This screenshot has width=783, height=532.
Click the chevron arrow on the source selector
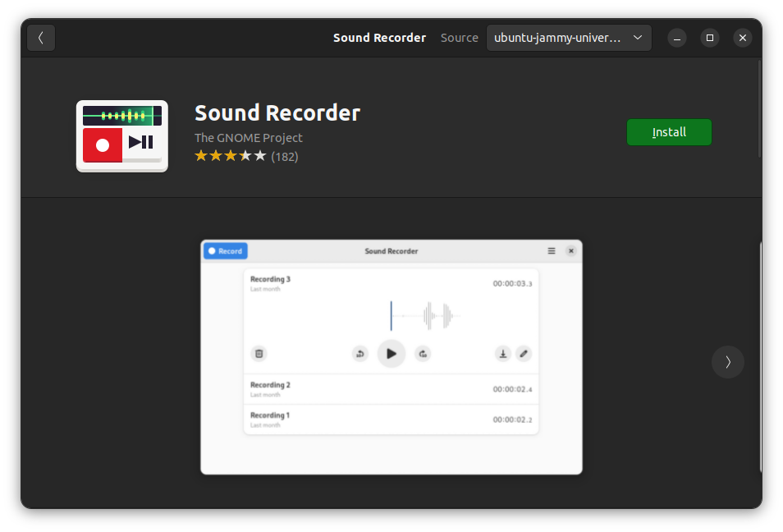[x=638, y=37]
